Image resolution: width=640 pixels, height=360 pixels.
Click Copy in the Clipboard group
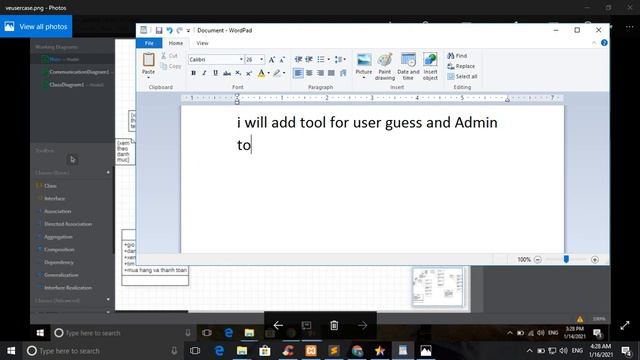171,66
